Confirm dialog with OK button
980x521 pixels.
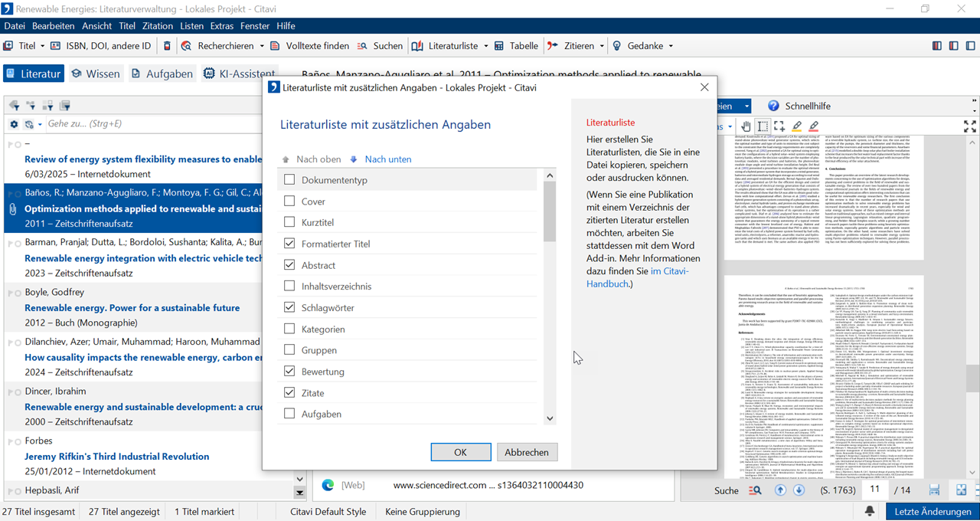pyautogui.click(x=460, y=452)
